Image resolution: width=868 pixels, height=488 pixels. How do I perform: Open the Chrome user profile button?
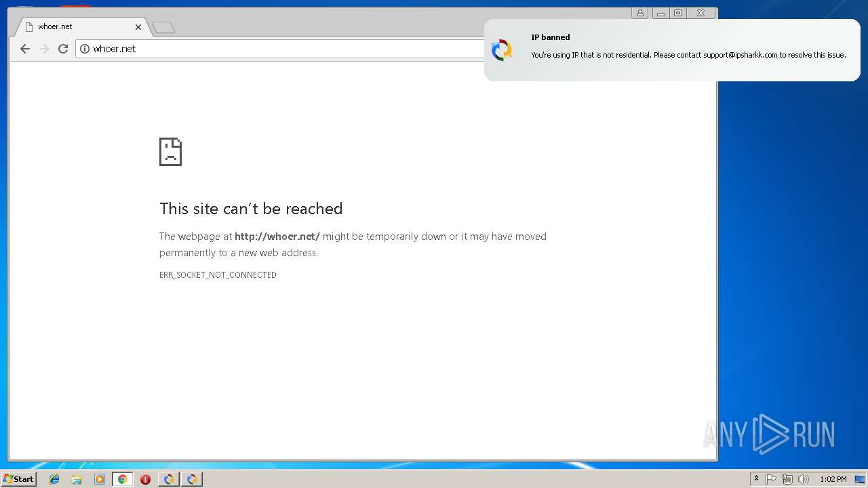tap(639, 13)
